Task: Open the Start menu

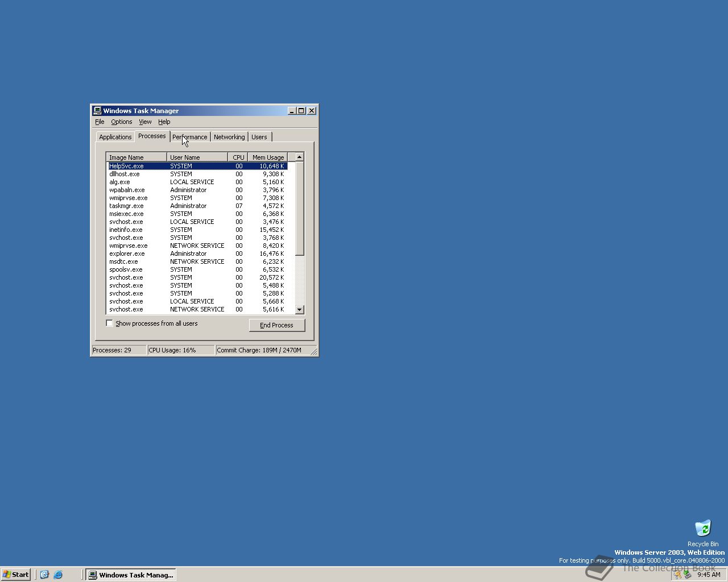Action: 16,575
